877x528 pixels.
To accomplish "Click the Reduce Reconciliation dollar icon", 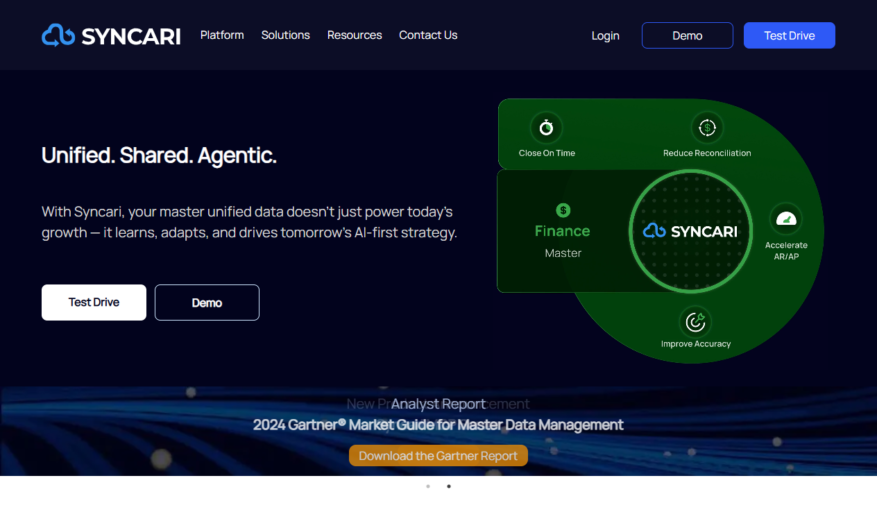I will [x=707, y=128].
